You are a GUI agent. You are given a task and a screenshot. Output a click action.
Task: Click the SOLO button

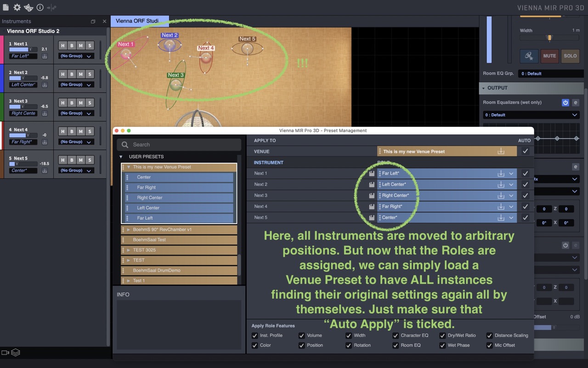click(x=570, y=56)
